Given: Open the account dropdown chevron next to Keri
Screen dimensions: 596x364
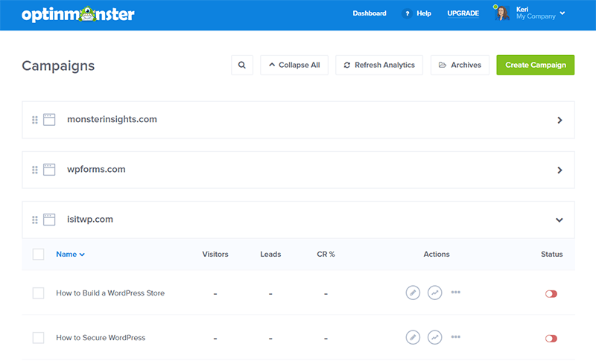Looking at the screenshot, I should coord(562,13).
